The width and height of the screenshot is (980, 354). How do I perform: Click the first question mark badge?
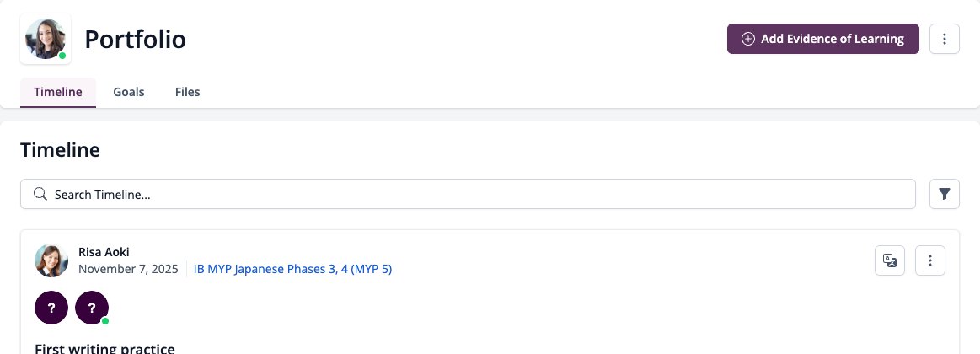[x=51, y=308]
